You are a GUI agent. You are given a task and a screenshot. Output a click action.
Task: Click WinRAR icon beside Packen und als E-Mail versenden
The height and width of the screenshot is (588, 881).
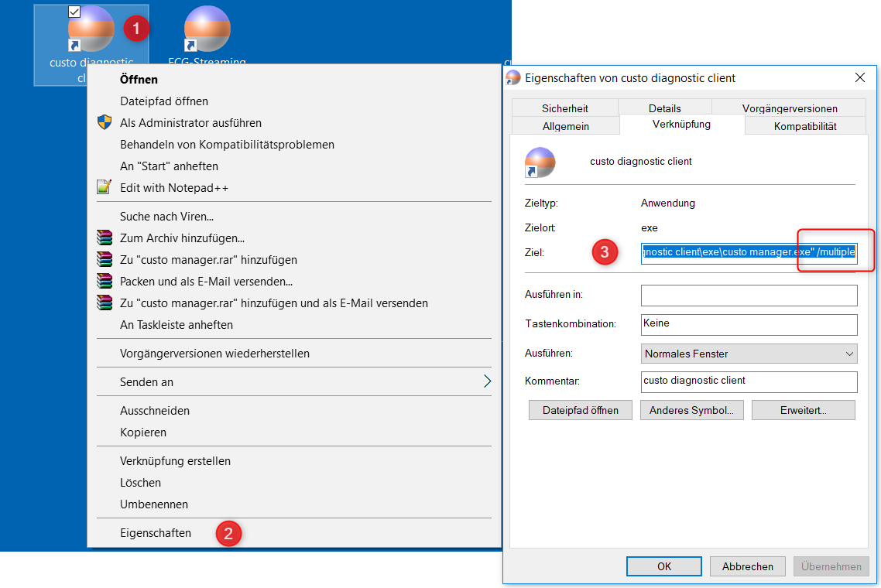click(x=105, y=282)
